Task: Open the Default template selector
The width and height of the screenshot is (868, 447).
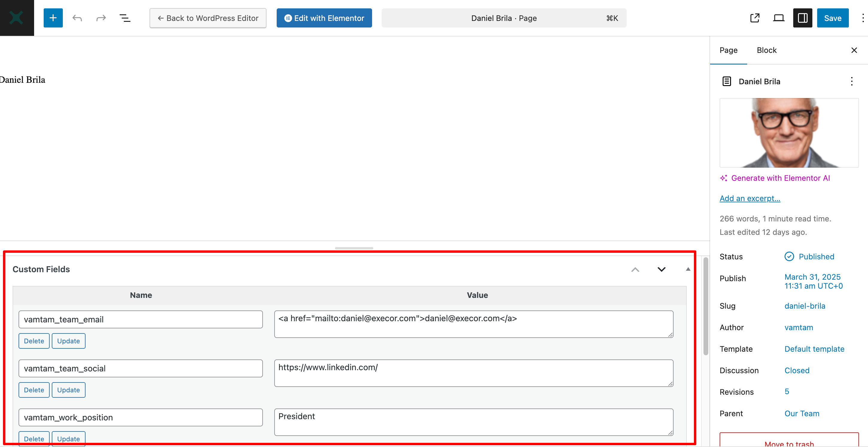Action: click(x=814, y=349)
